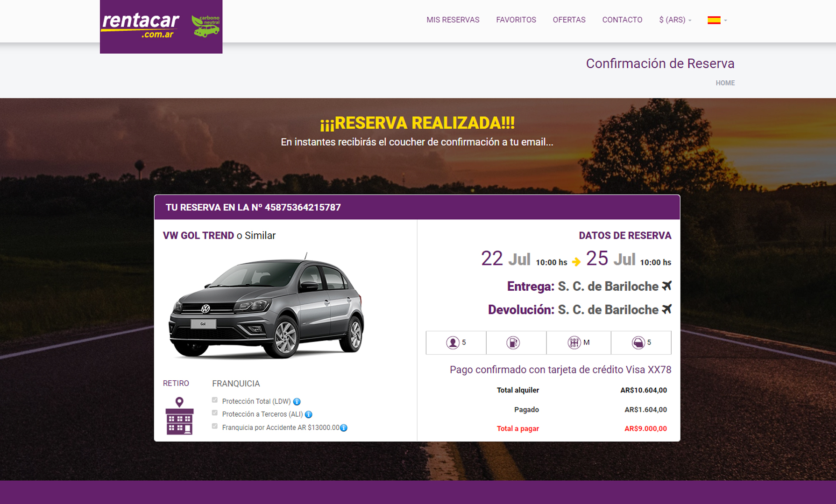
Task: Open FAVORITOS in the top navigation
Action: click(516, 20)
